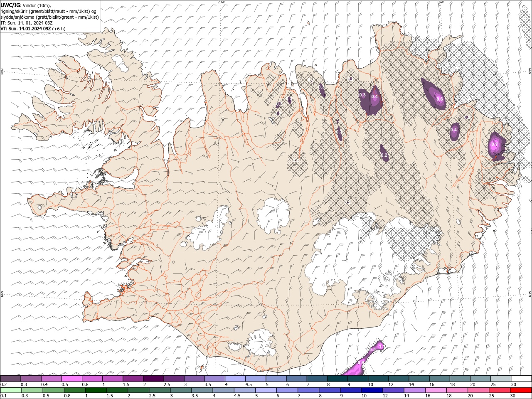Click the 0.6 precipitation value on the map

[x=440, y=99]
